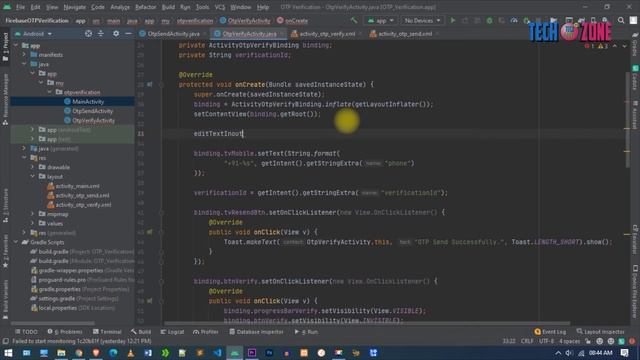Viewport: 640px width, 360px height.
Task: Select OtpVerifyActivity in project tree
Action: click(93, 120)
